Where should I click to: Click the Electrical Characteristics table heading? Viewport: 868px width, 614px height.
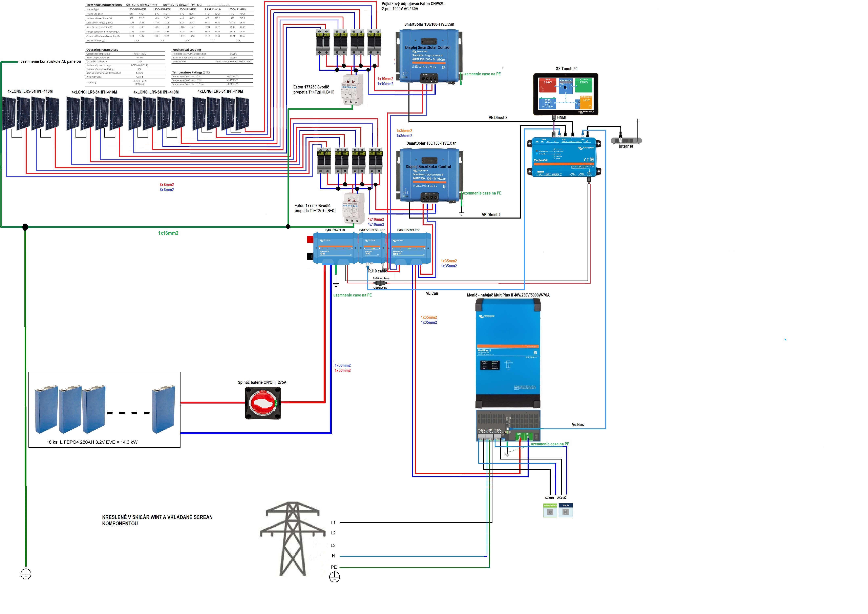coord(104,5)
